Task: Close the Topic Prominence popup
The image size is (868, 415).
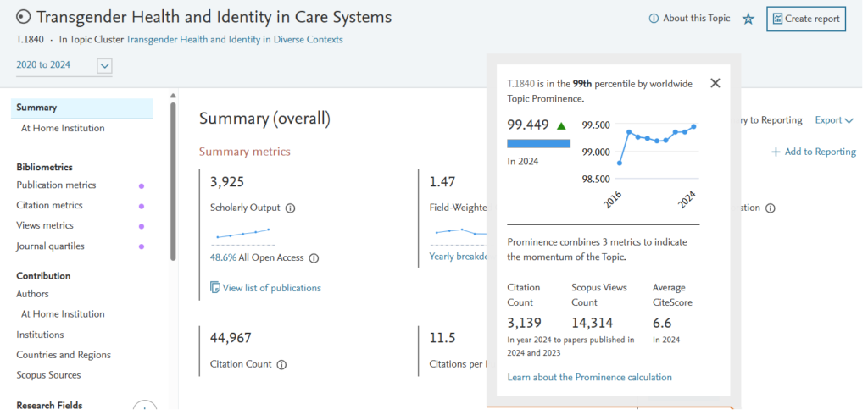Action: (x=715, y=83)
